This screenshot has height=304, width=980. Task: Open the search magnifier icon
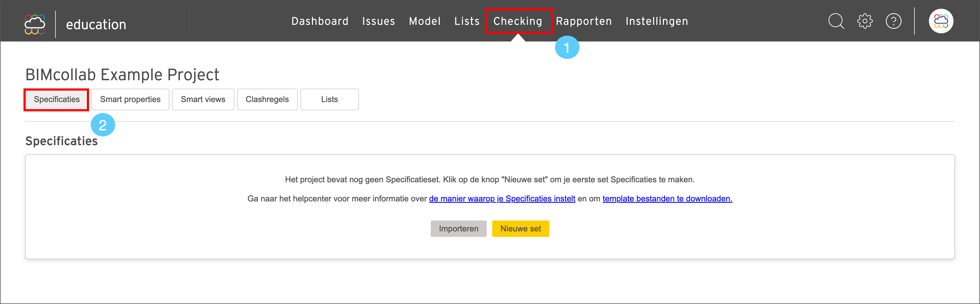[x=836, y=21]
